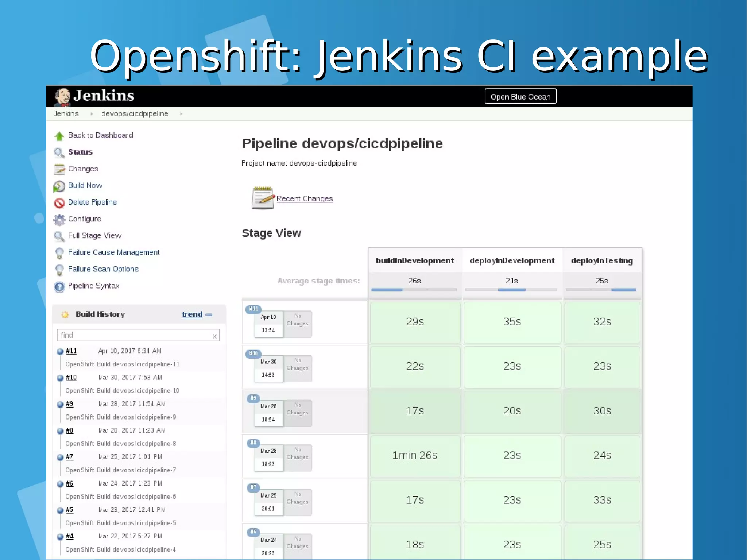The height and width of the screenshot is (560, 747).
Task: Click the blue status ball for build #9
Action: point(60,405)
